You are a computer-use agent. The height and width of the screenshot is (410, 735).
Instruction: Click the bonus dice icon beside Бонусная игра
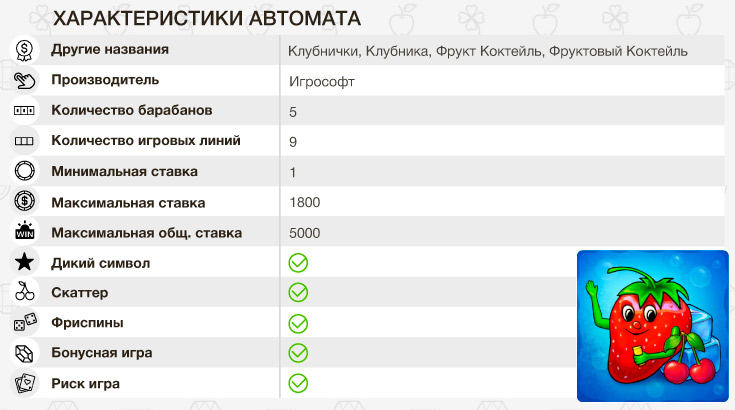[25, 353]
